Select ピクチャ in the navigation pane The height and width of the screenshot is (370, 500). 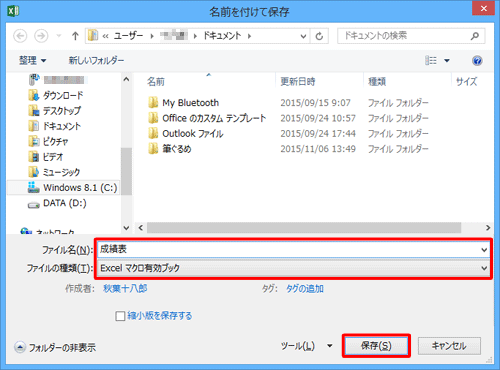(55, 141)
